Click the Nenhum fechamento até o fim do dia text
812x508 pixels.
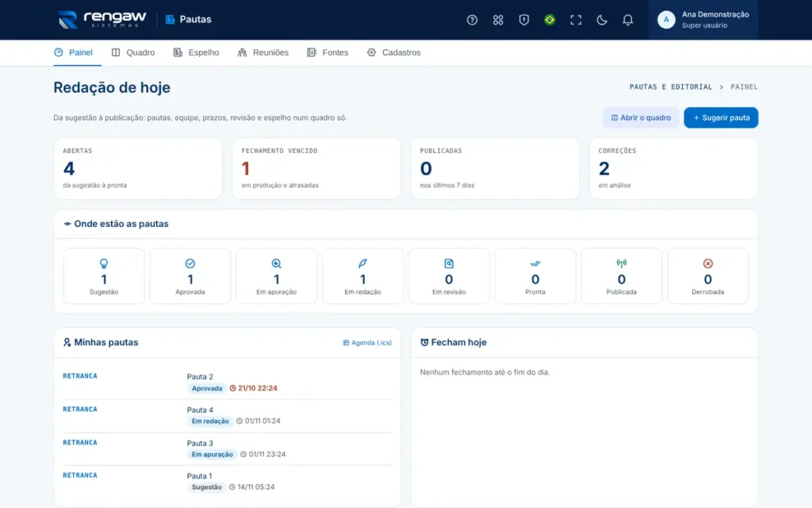(485, 372)
